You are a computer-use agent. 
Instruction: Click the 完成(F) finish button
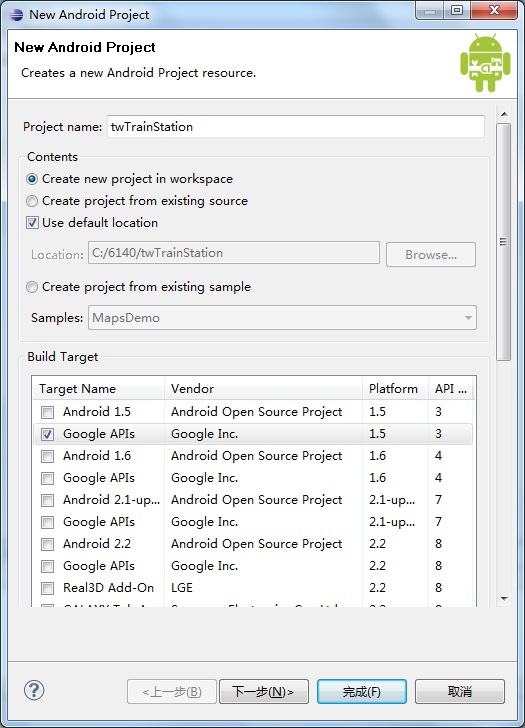point(362,692)
